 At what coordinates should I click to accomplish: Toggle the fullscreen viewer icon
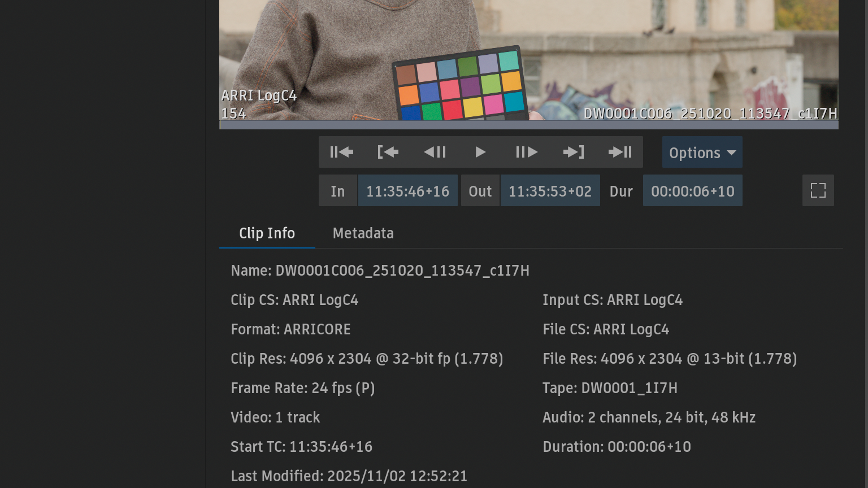click(x=818, y=190)
